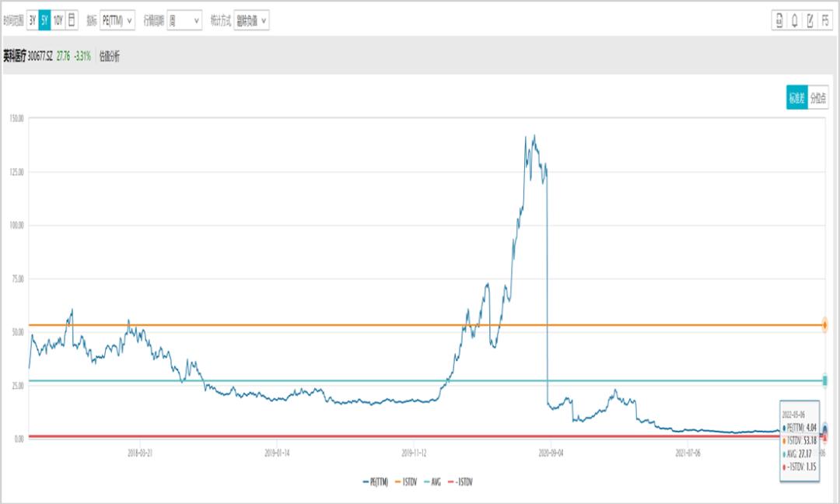Click the tooltip date 2022-05-06
Image resolution: width=840 pixels, height=504 pixels.
(793, 415)
